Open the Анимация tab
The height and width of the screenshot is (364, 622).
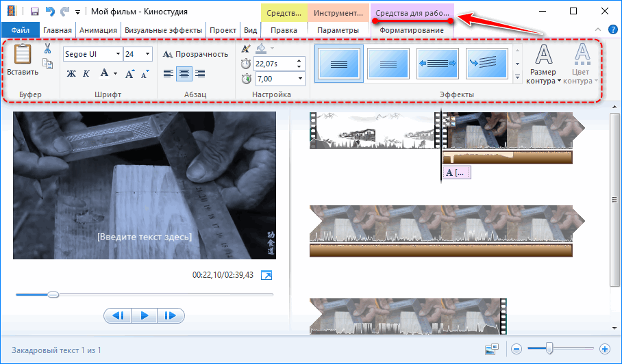click(97, 30)
